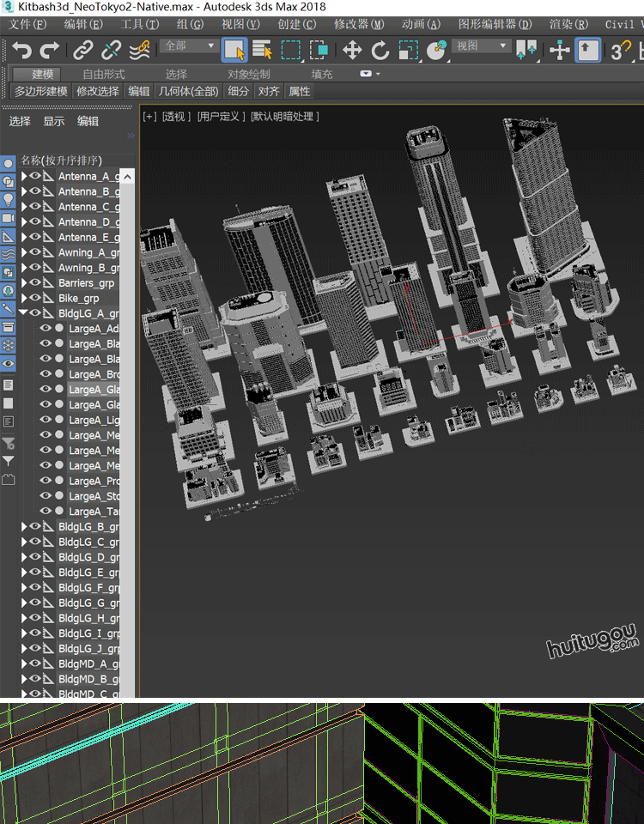
Task: Click the 显示 menu in scene explorer
Action: coord(54,122)
